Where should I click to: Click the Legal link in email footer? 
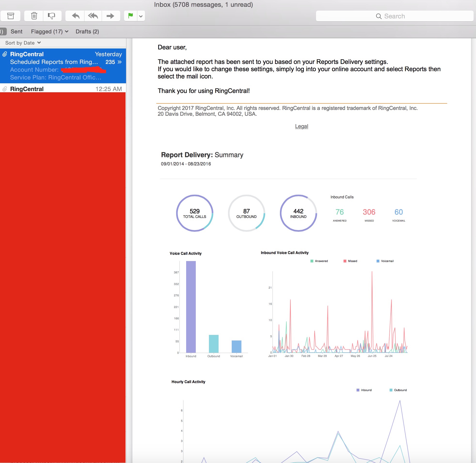302,126
